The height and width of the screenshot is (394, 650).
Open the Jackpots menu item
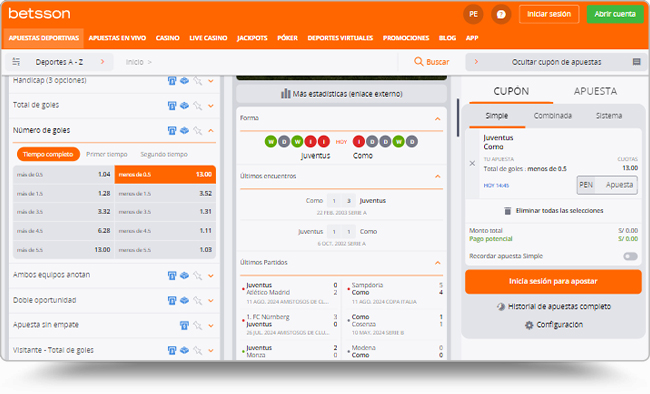point(252,38)
